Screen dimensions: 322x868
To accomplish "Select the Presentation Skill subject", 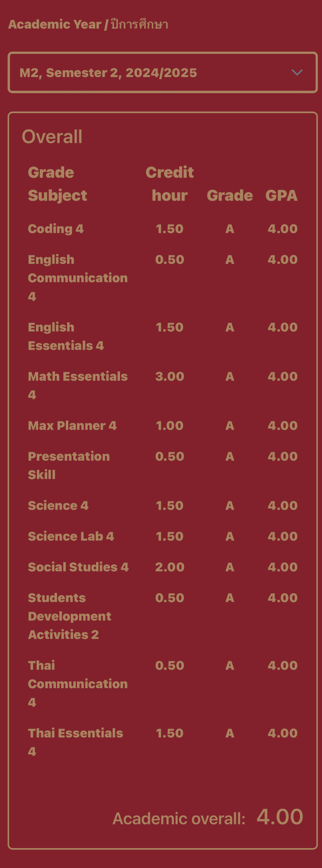I will (69, 465).
